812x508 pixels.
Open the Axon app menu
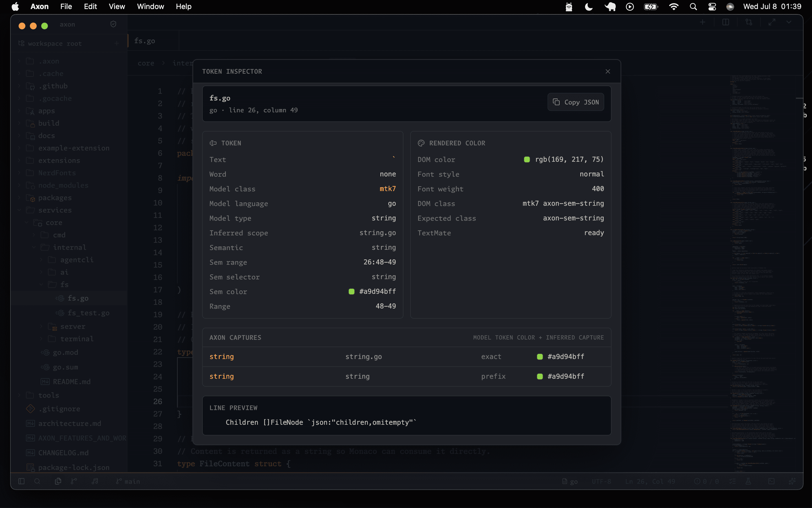click(x=39, y=6)
